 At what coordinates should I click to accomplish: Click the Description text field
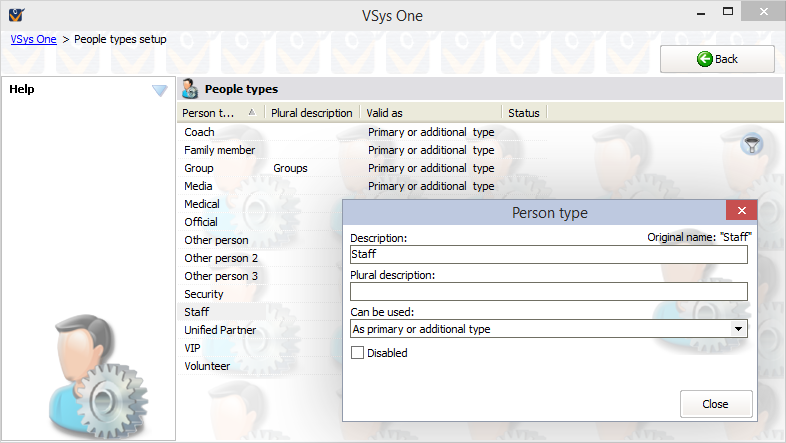(x=548, y=255)
